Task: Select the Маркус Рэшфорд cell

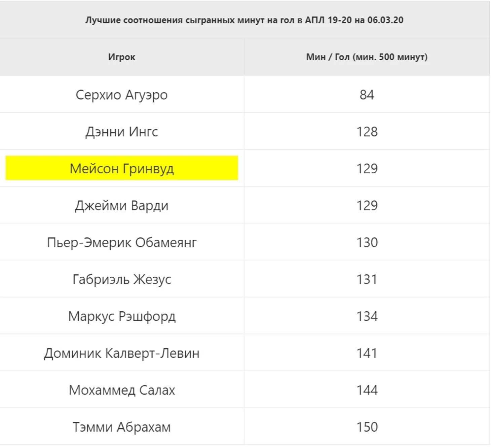Action: (122, 316)
